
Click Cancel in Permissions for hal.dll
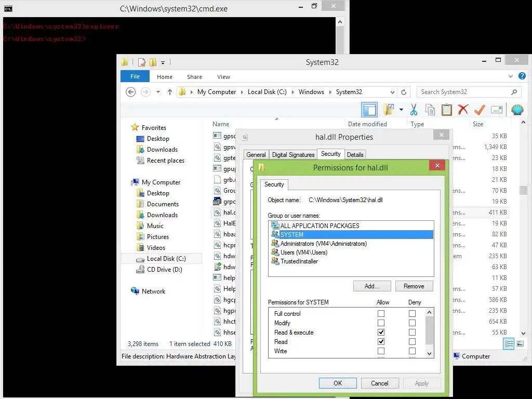(380, 383)
